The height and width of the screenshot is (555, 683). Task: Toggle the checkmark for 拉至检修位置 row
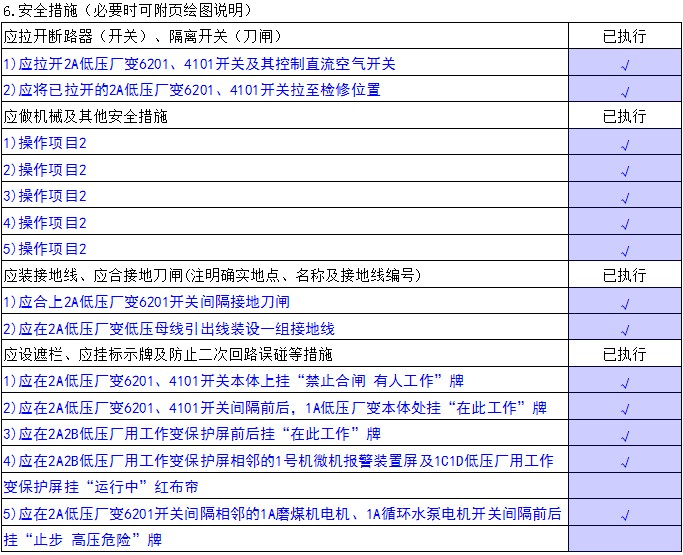tap(624, 90)
